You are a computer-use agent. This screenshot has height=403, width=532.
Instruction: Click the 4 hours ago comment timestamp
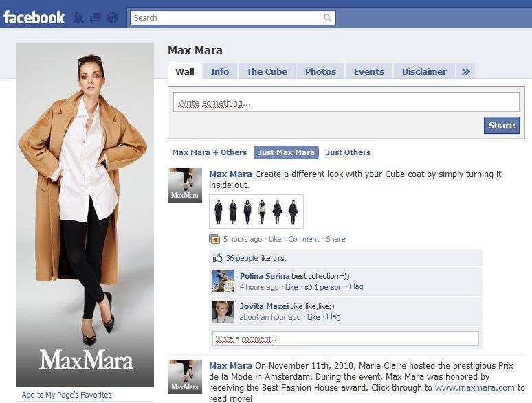pyautogui.click(x=259, y=287)
